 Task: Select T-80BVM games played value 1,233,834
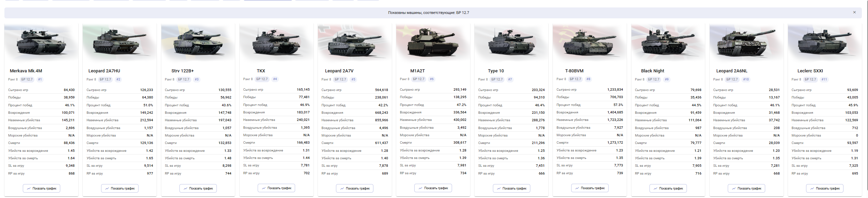click(x=615, y=90)
